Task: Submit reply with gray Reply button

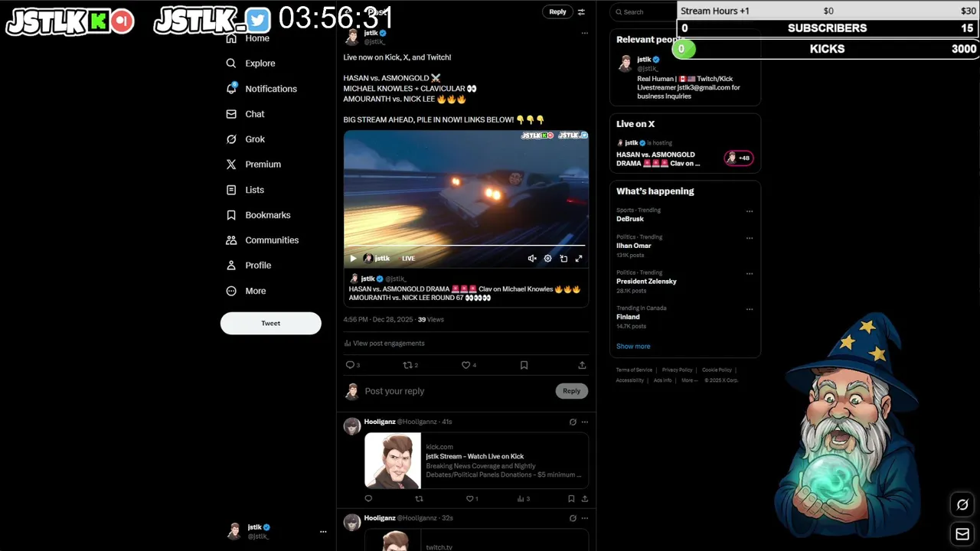Action: point(572,391)
